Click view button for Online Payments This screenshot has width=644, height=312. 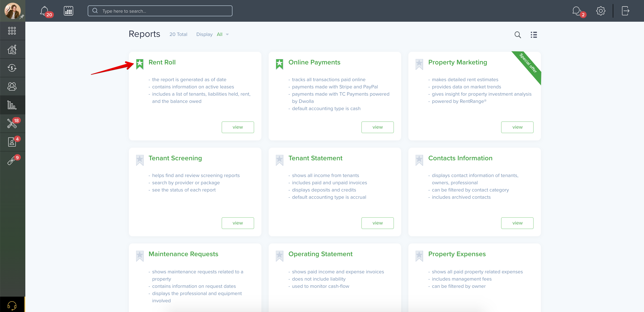(377, 127)
